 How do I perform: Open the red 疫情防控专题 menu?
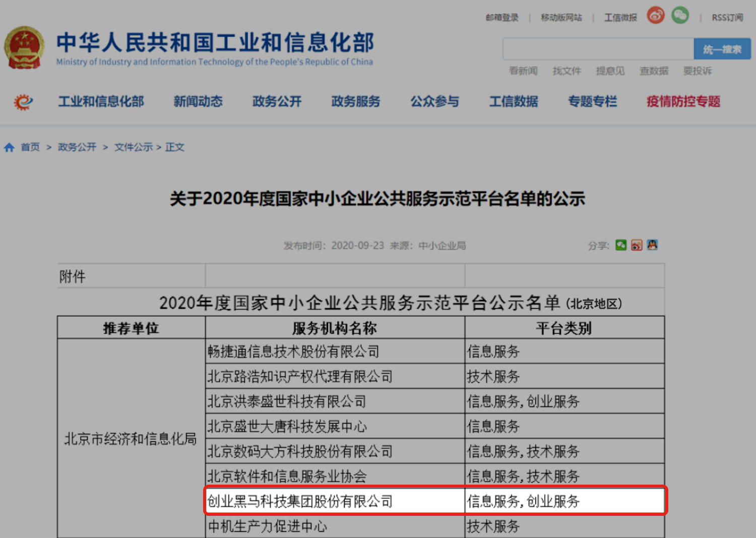coord(683,102)
